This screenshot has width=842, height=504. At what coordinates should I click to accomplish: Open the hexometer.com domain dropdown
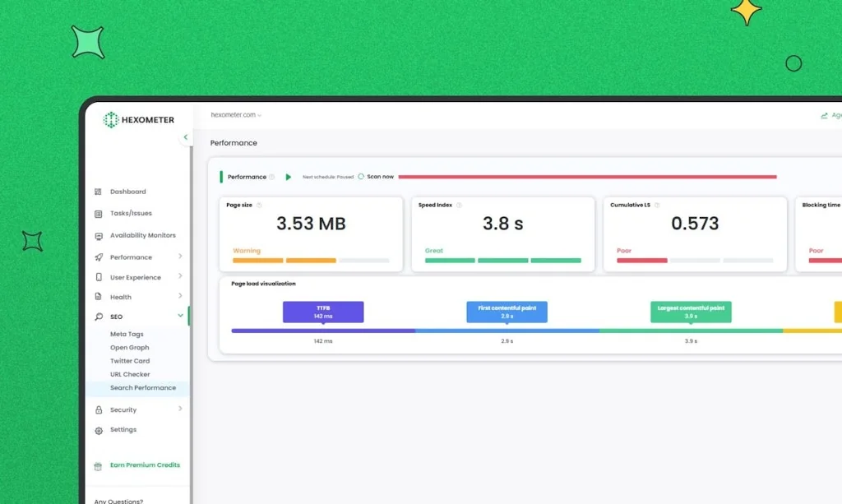(234, 116)
